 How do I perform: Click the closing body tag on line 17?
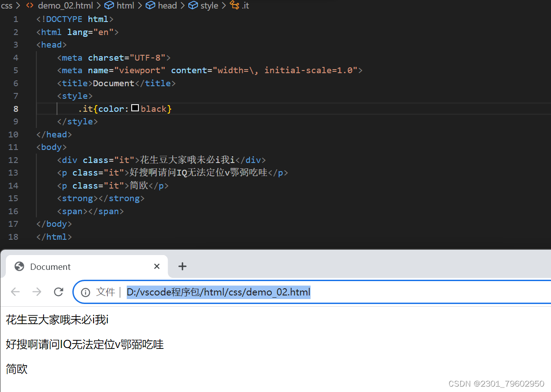point(54,224)
